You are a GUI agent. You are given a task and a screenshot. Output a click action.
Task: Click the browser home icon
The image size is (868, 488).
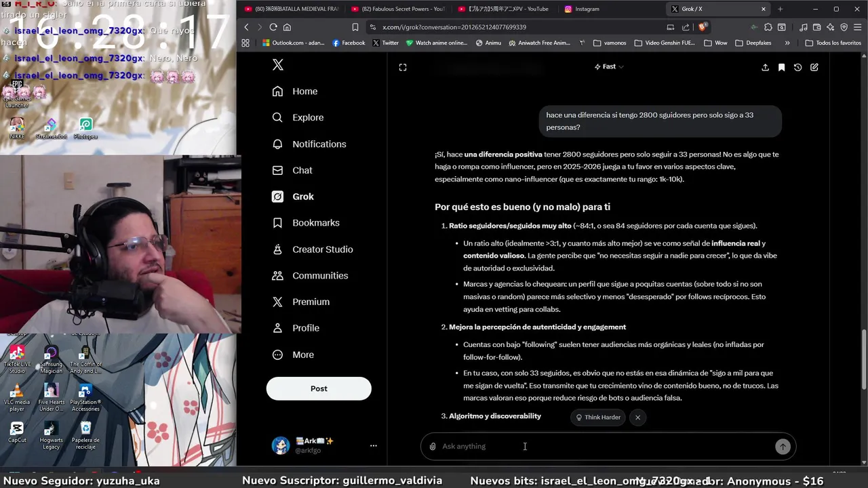(x=287, y=27)
